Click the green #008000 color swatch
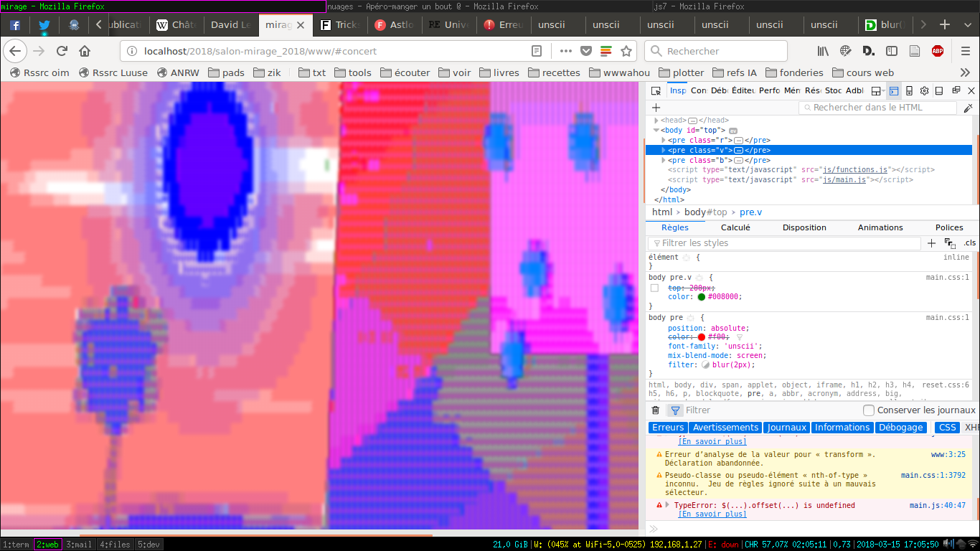This screenshot has height=551, width=980. click(701, 297)
